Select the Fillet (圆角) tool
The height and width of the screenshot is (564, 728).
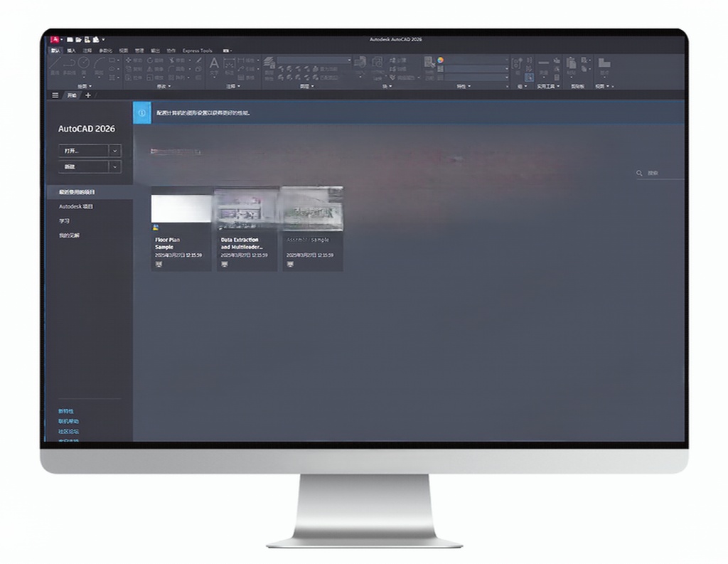(x=177, y=69)
